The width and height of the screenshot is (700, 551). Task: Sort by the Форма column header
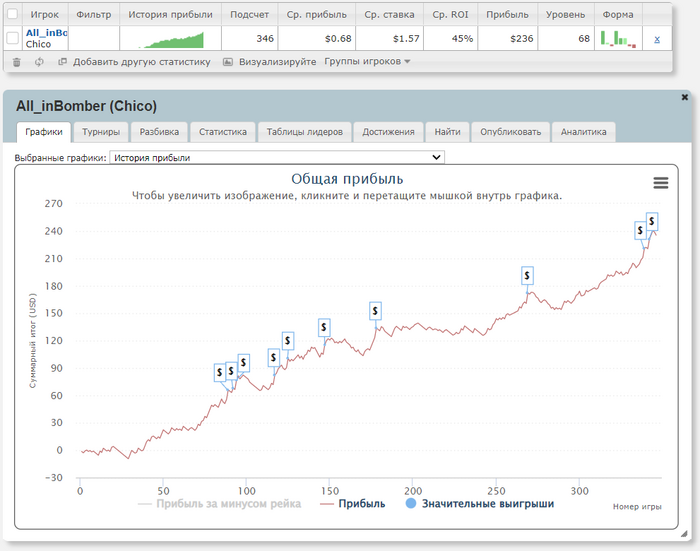pyautogui.click(x=618, y=14)
